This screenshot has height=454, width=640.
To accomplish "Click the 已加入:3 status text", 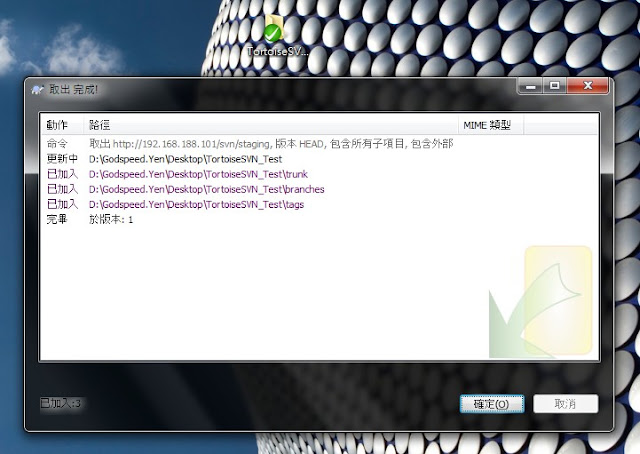I will [61, 404].
